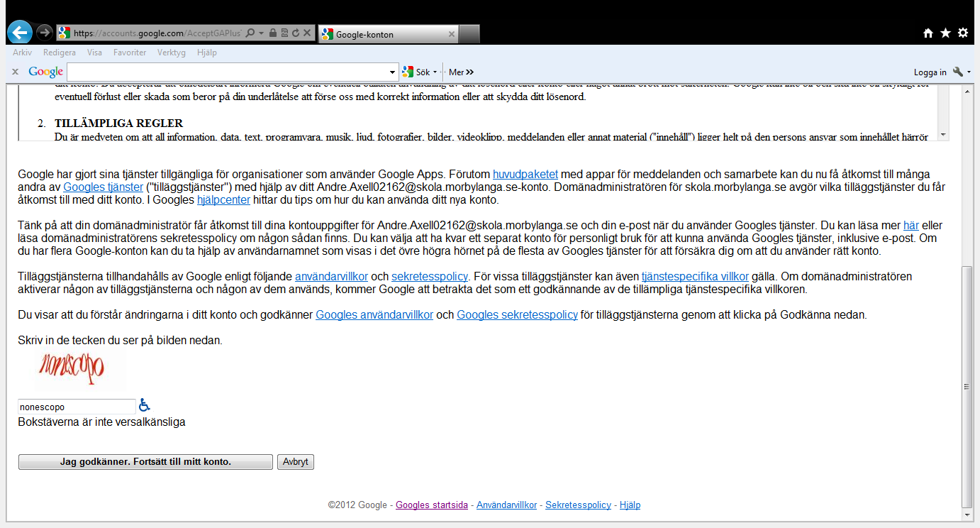
Task: Click the search magnifier in the address bar
Action: [x=250, y=33]
